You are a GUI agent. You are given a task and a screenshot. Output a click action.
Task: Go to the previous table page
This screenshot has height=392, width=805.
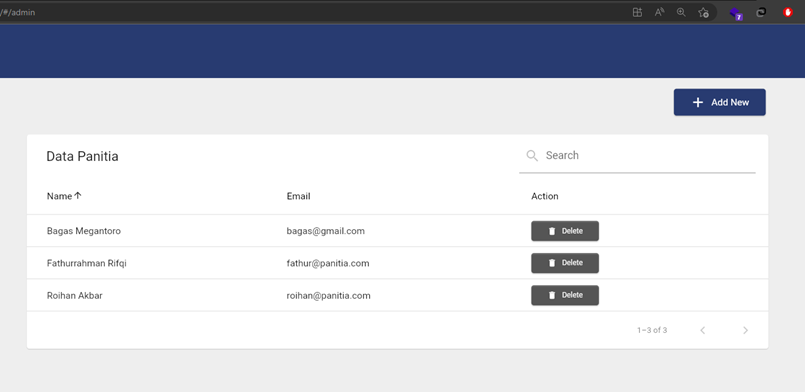703,330
